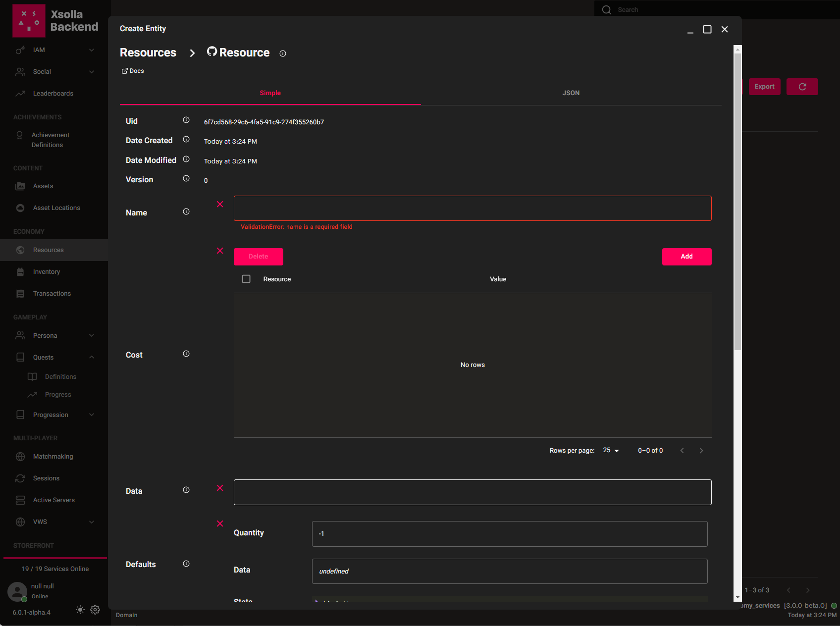Screen dimensions: 840x626
Task: Click the Search field at top
Action: pyautogui.click(x=717, y=10)
